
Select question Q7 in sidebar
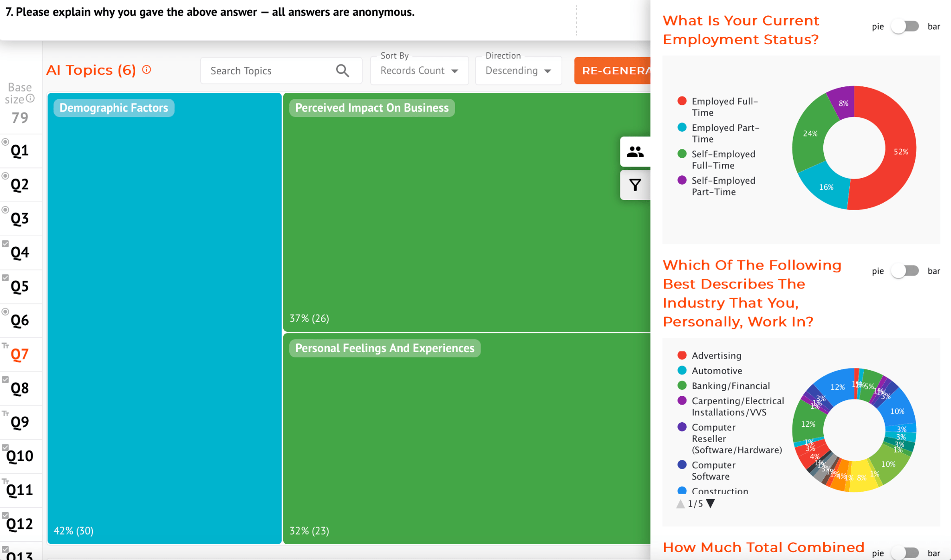click(x=20, y=354)
